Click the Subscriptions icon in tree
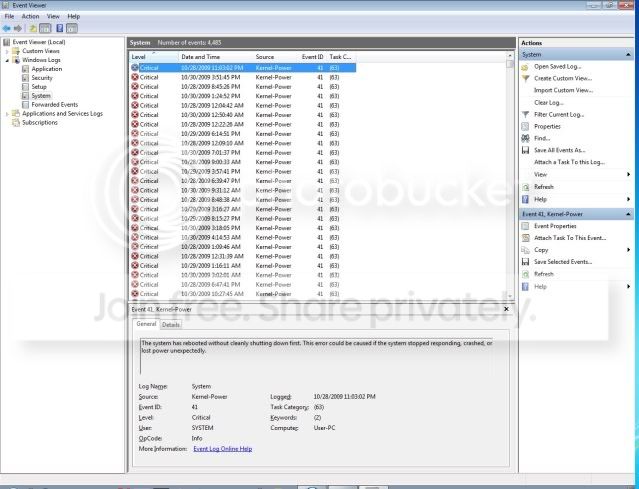Viewport: 639px width, 489px height. coord(16,123)
